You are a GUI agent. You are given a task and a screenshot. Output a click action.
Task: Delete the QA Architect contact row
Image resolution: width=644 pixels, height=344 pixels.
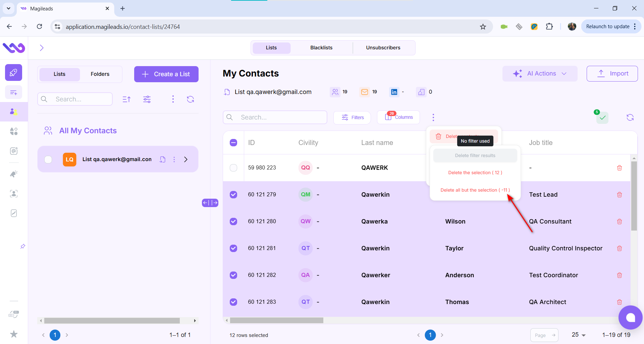[620, 302]
